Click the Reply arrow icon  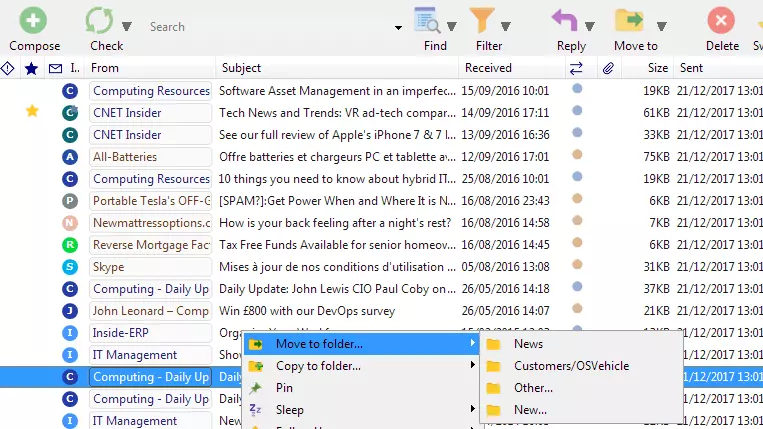point(567,20)
